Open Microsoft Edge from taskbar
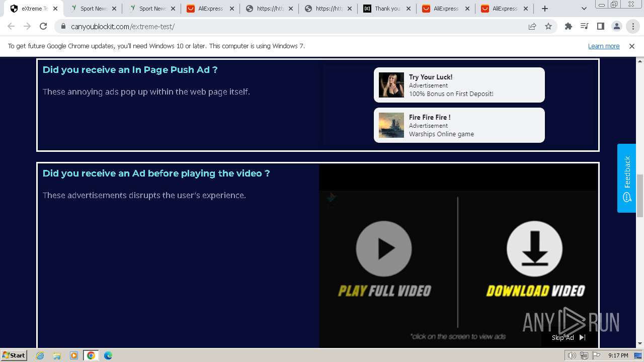 click(x=108, y=355)
